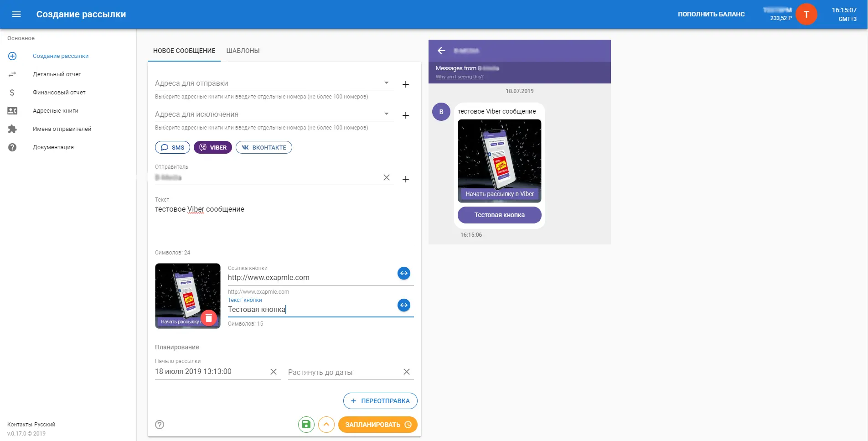Open the sending addresses dropdown
This screenshot has height=441, width=868.
(386, 83)
